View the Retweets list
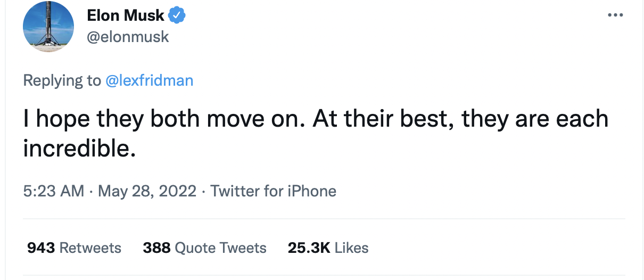 [x=90, y=248]
